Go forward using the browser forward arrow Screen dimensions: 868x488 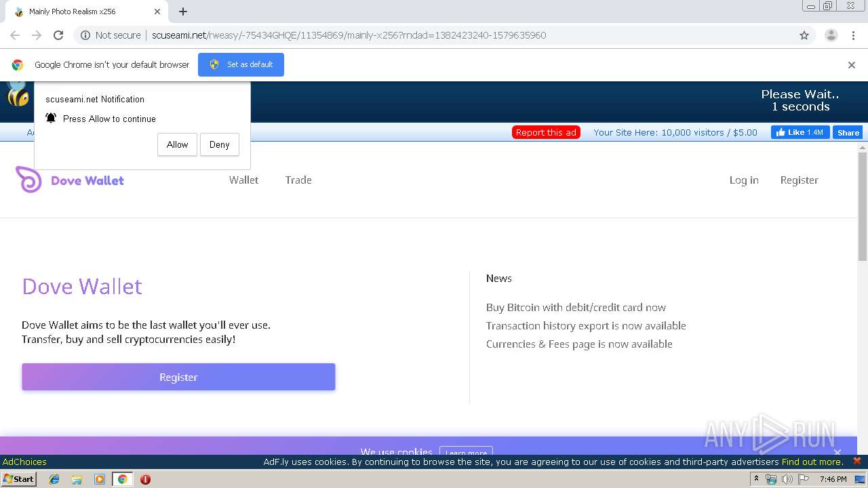pyautogui.click(x=37, y=35)
